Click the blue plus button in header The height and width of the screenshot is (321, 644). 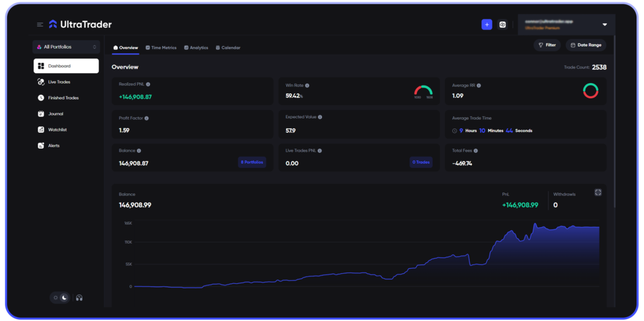coord(487,25)
